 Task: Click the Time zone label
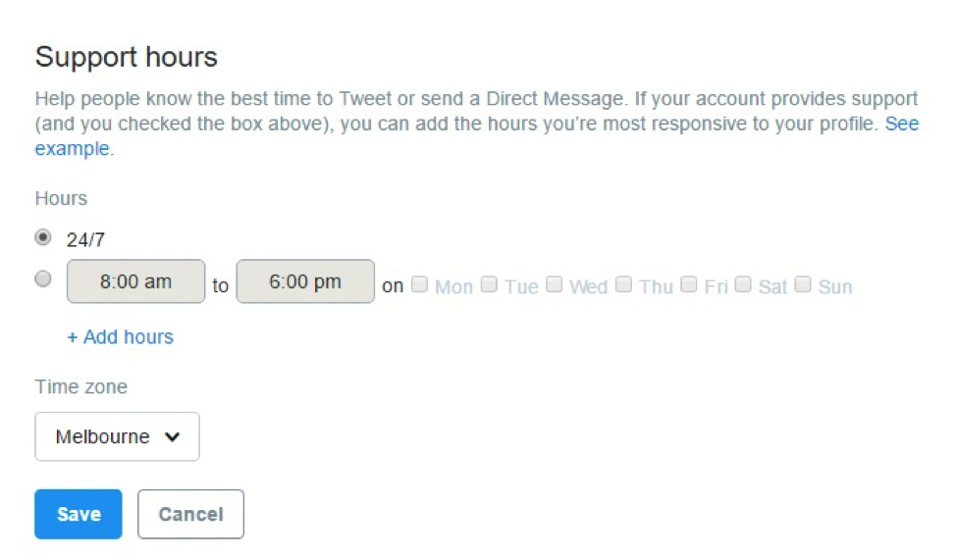pos(81,387)
